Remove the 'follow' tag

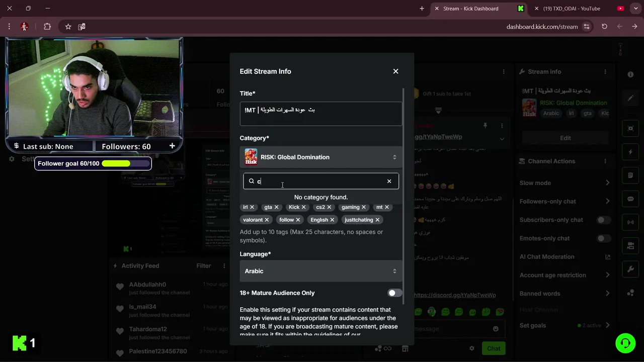click(x=298, y=220)
